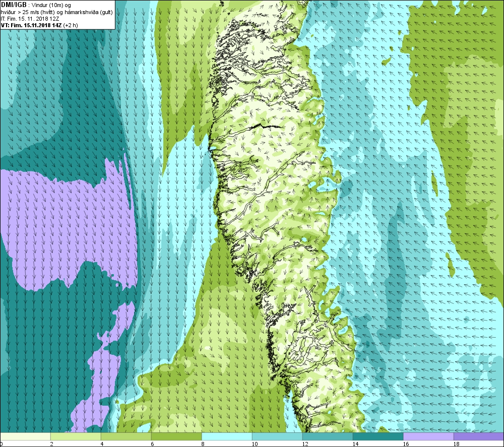
Task: Click the 12–14 m/s teal legend swatch
Action: tap(328, 436)
